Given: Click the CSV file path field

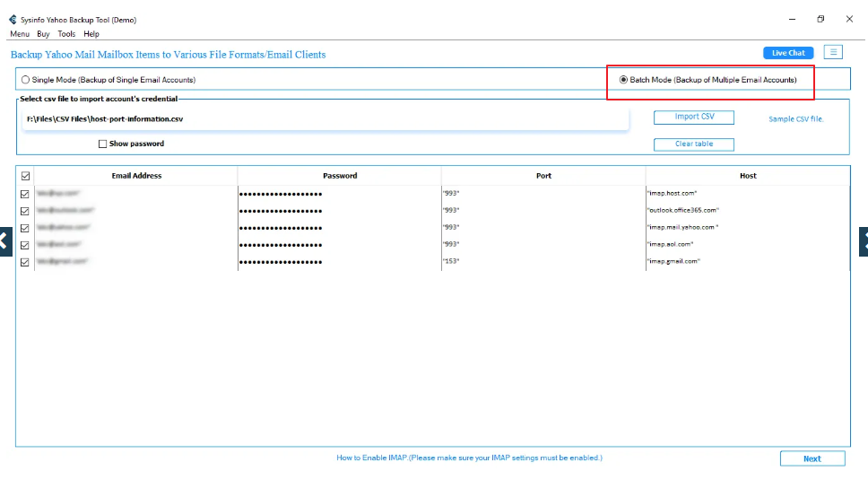Looking at the screenshot, I should (325, 119).
